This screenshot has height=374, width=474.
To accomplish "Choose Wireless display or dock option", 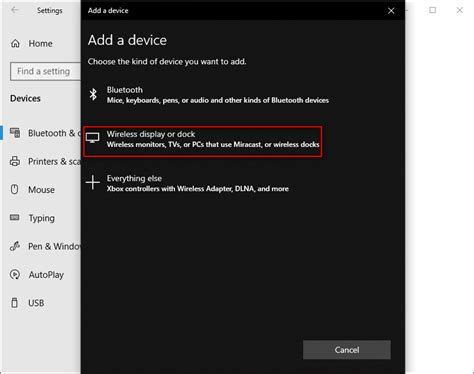I will 203,141.
